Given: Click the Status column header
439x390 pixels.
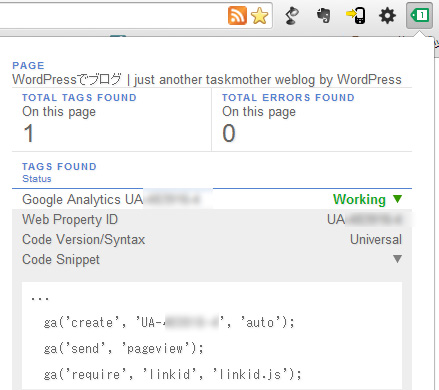Looking at the screenshot, I should pos(37,179).
